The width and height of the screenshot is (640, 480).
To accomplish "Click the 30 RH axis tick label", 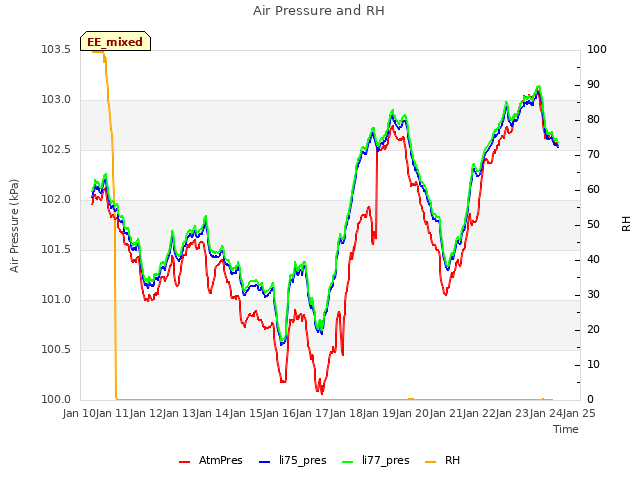I will [x=593, y=295].
